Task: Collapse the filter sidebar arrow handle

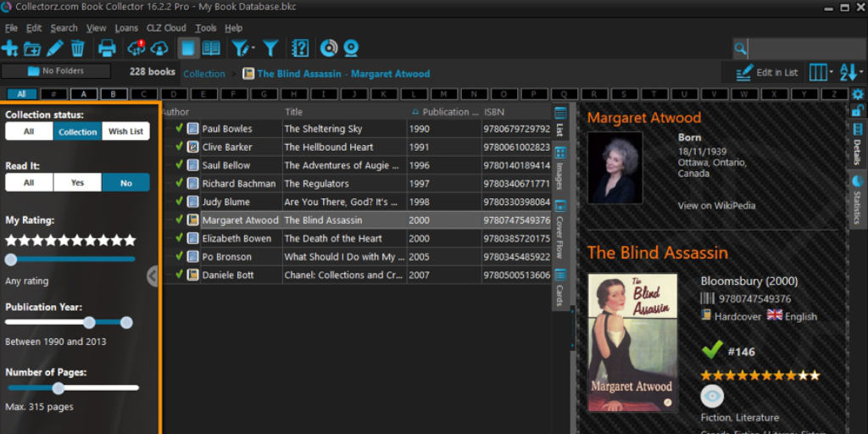Action: coord(153,275)
